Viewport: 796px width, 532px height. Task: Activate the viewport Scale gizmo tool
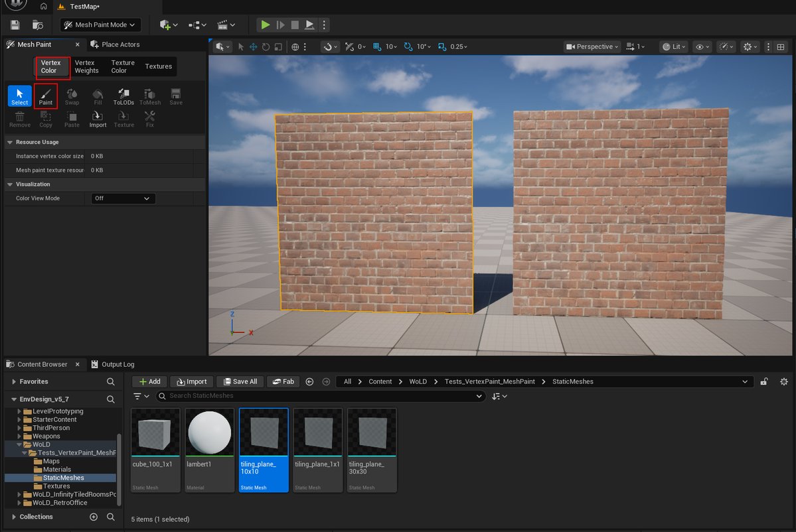click(278, 46)
